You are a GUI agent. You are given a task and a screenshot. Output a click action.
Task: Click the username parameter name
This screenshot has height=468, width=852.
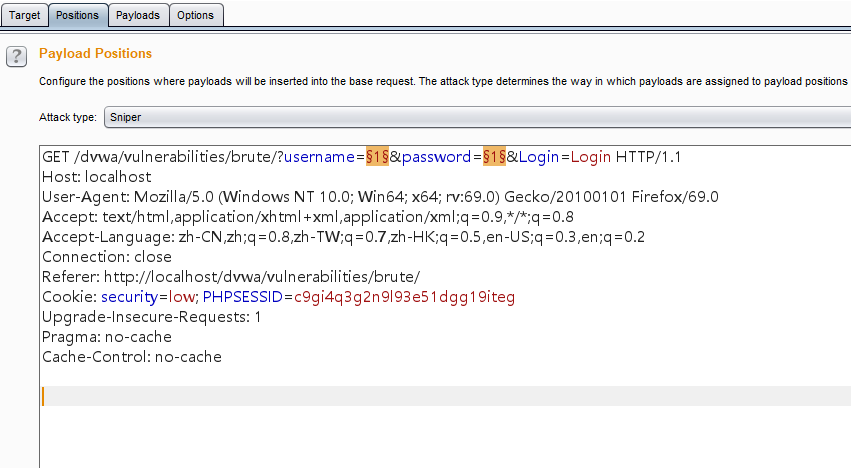(x=320, y=157)
